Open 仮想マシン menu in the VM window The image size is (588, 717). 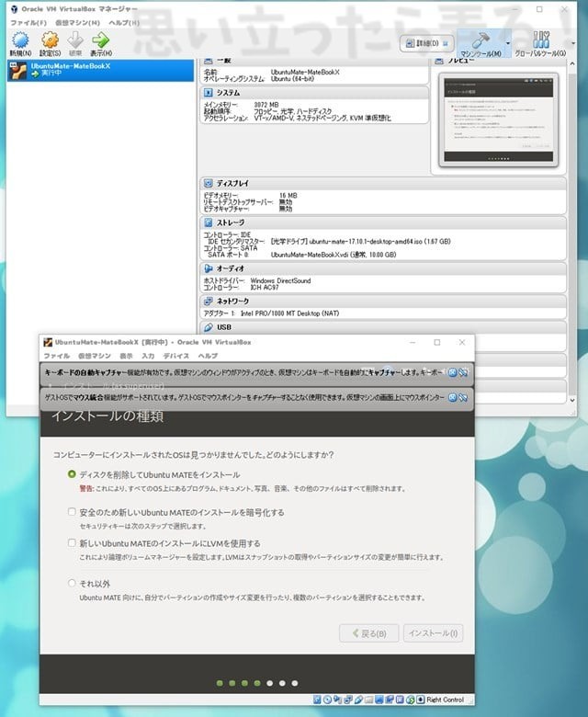95,356
